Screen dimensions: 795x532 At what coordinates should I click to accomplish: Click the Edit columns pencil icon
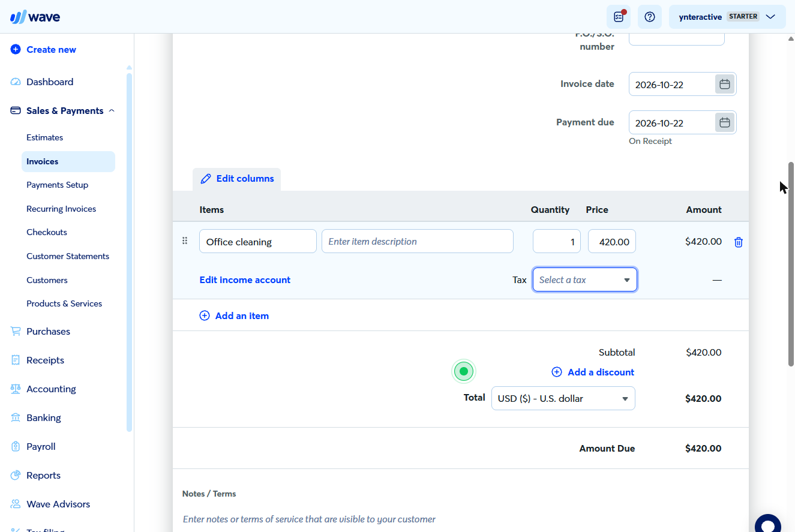coord(206,179)
